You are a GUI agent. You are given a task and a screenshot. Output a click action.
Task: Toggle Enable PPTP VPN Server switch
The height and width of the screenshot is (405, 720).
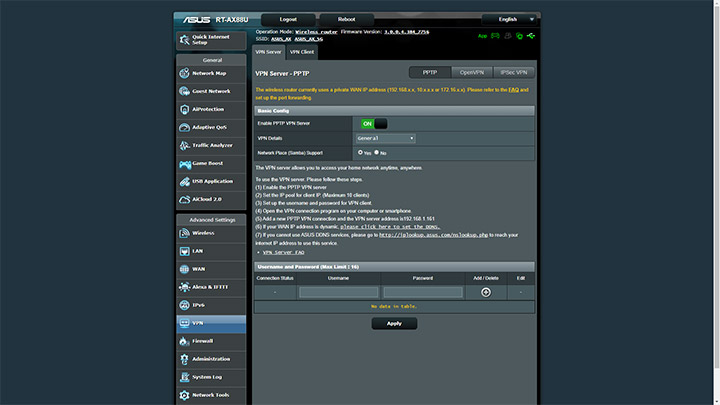point(374,124)
